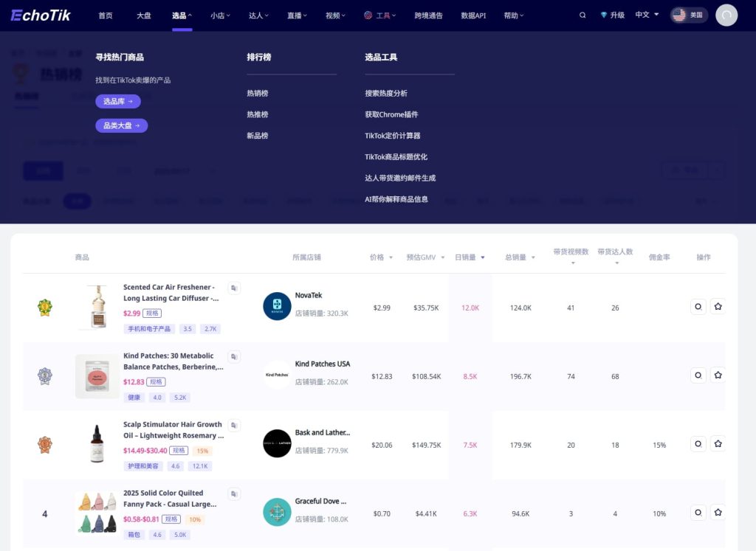Click the copy icon beside Scented Car Air Freshener
The width and height of the screenshot is (756, 551).
coord(234,288)
